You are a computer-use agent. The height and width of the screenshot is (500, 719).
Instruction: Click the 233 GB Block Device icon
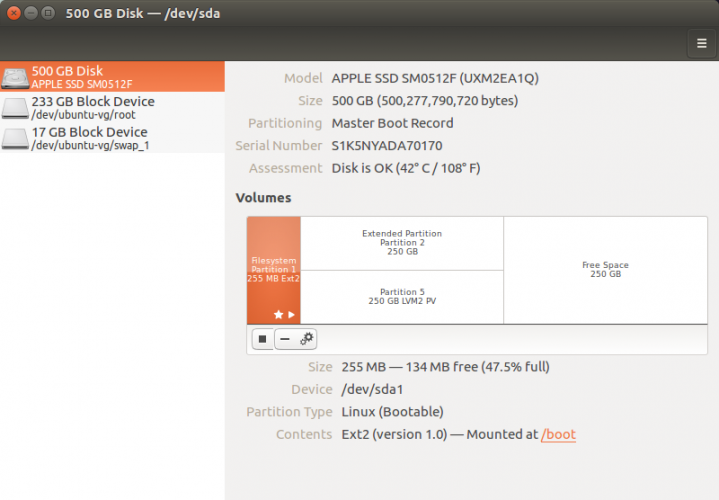[15, 108]
